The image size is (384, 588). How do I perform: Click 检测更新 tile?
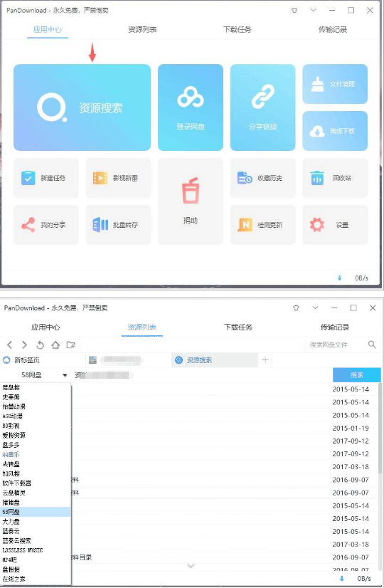262,225
